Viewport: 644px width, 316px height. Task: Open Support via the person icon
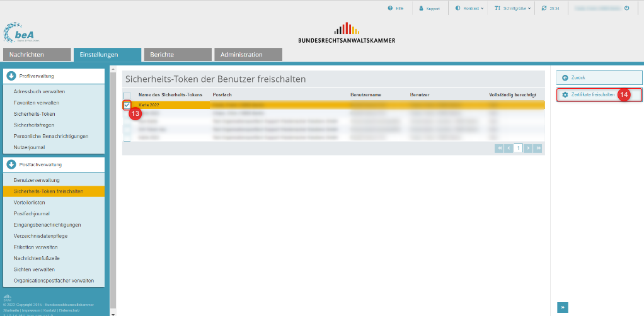pos(421,8)
